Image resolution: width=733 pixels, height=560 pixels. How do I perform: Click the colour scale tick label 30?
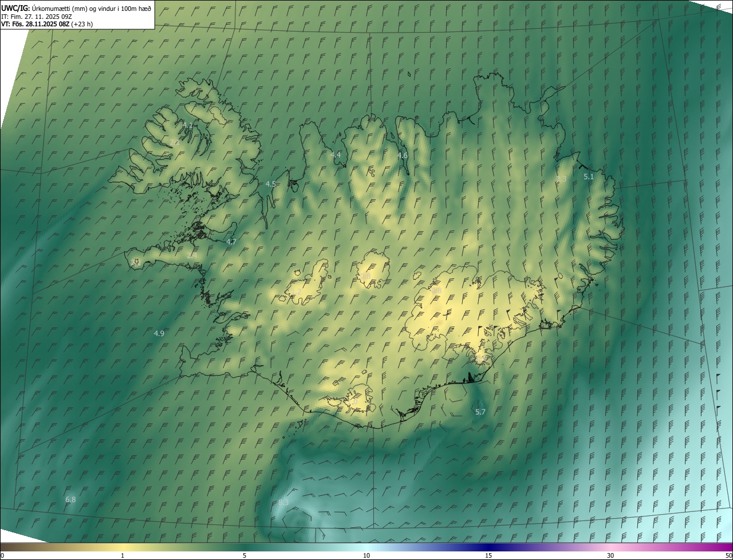pos(610,555)
